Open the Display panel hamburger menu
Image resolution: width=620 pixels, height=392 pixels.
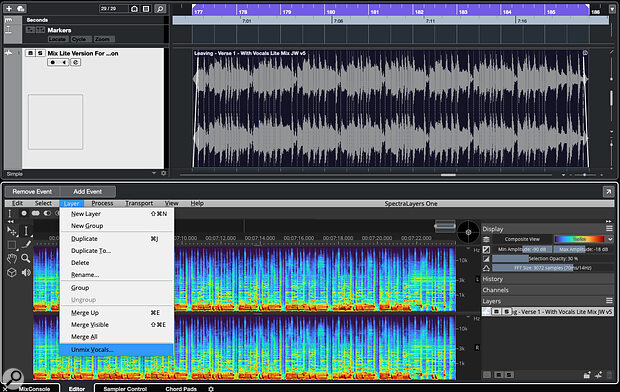coord(609,229)
